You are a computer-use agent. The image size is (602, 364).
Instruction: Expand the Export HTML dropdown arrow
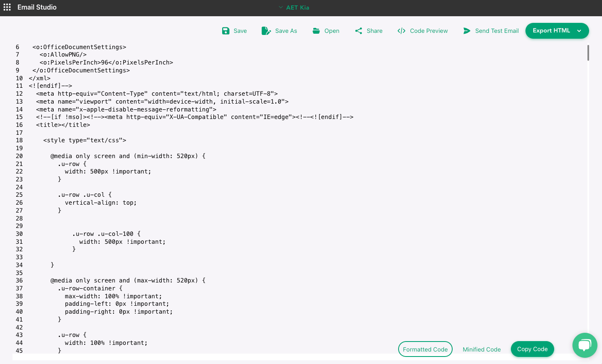(579, 31)
